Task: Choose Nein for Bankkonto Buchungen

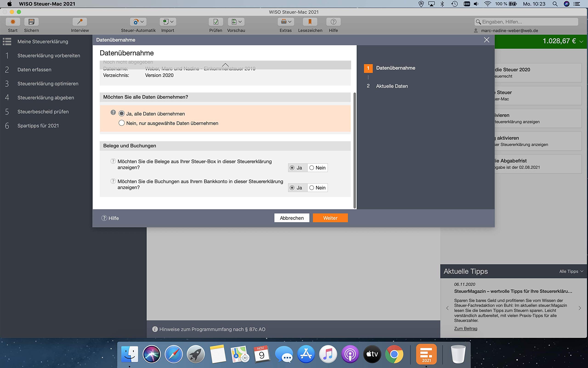Action: [318, 188]
